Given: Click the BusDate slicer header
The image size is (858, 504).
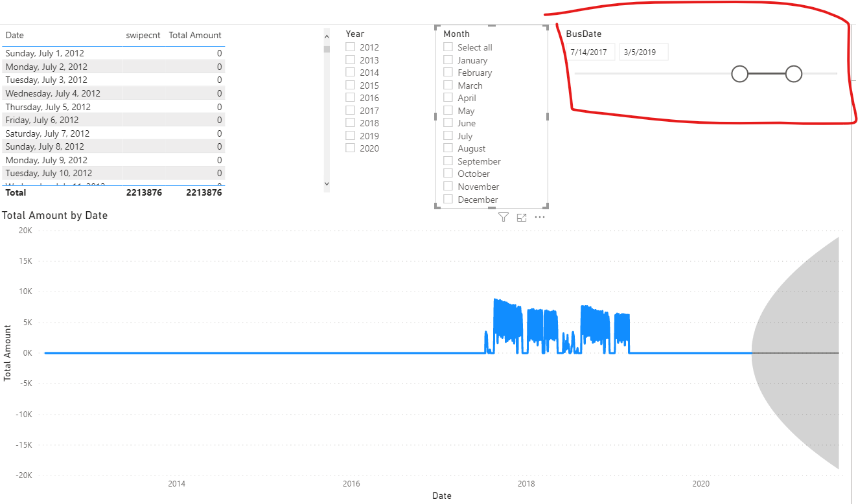Looking at the screenshot, I should (x=584, y=34).
